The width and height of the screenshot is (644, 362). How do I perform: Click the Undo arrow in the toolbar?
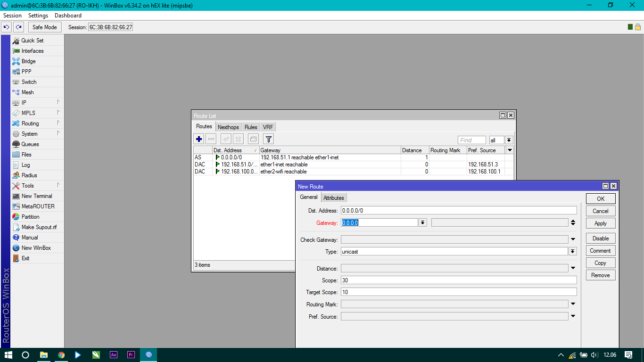(x=7, y=27)
